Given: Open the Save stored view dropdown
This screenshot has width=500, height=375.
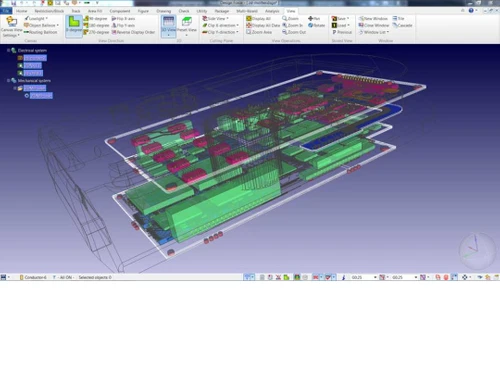Looking at the screenshot, I should 340,19.
